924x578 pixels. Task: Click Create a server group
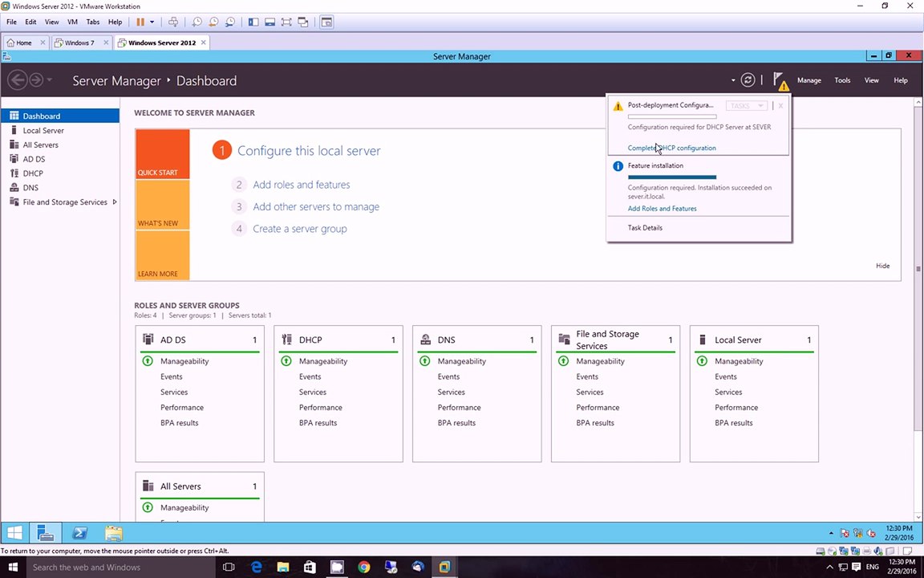(x=299, y=229)
